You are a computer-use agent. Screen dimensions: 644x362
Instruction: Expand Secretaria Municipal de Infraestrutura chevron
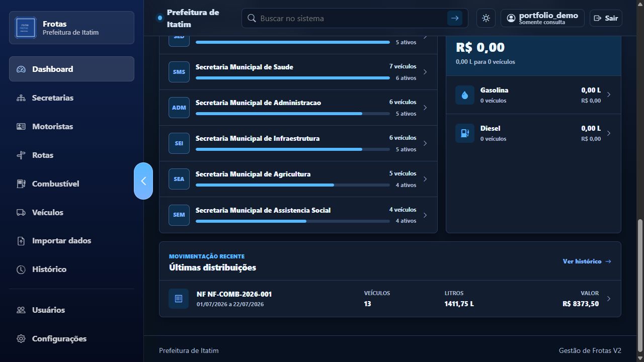point(425,143)
